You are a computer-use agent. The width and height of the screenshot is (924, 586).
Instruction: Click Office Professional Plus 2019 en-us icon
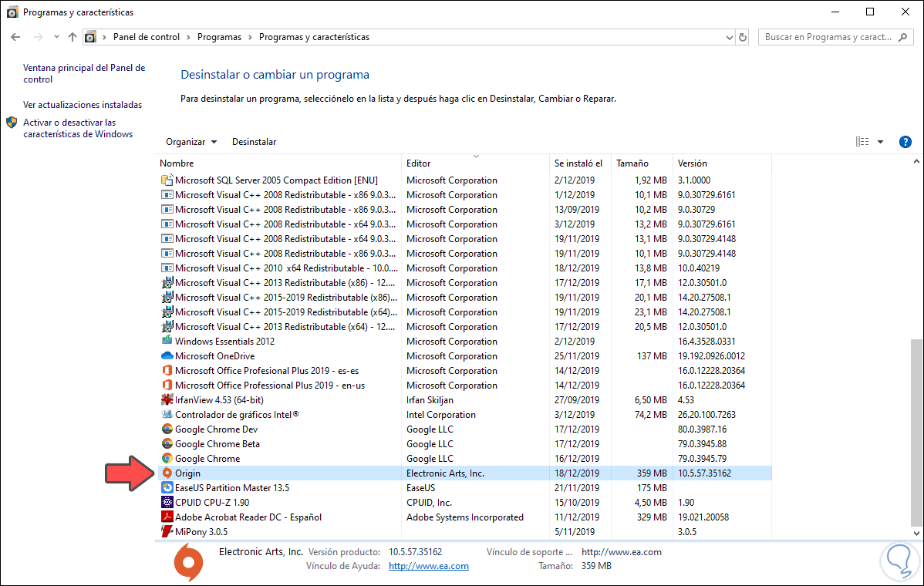[167, 386]
